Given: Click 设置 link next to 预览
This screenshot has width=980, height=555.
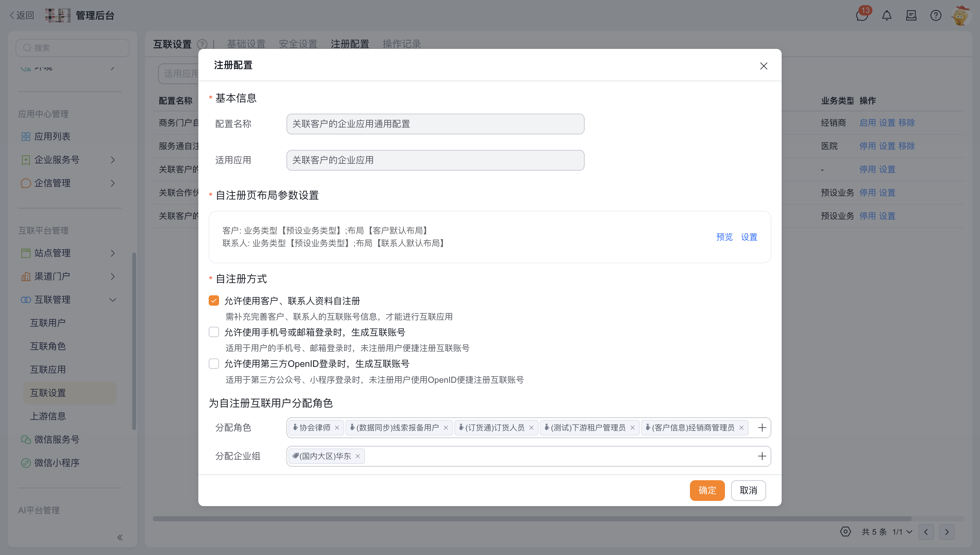Looking at the screenshot, I should click(x=749, y=237).
